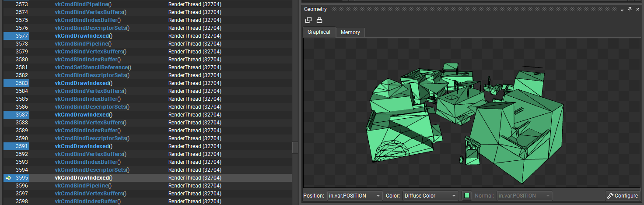The height and width of the screenshot is (205, 644).
Task: Click RenderThread (32704) in row 3581
Action: tap(195, 67)
